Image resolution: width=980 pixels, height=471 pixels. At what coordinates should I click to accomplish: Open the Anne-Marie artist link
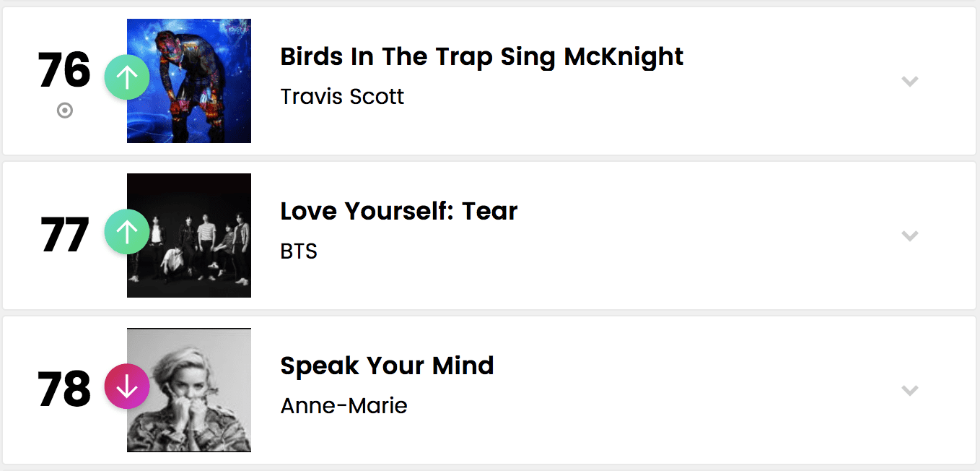point(344,406)
